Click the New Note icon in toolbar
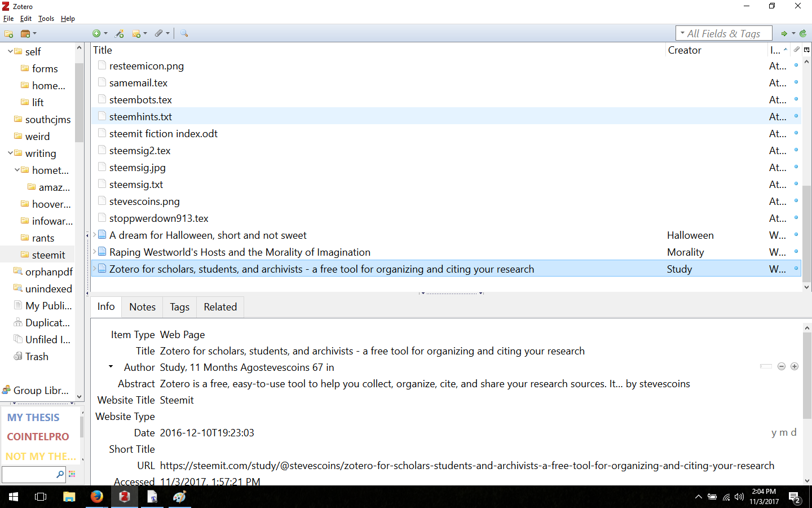 click(136, 34)
